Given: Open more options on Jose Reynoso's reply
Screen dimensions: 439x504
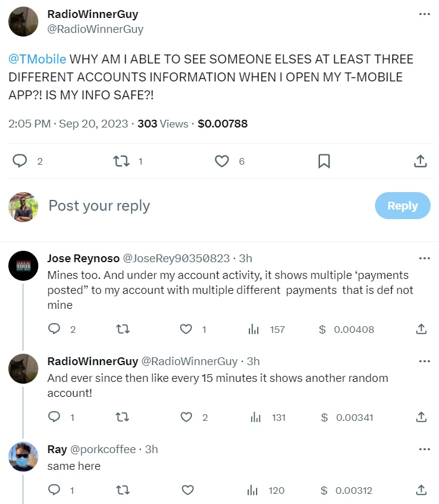Looking at the screenshot, I should (424, 259).
